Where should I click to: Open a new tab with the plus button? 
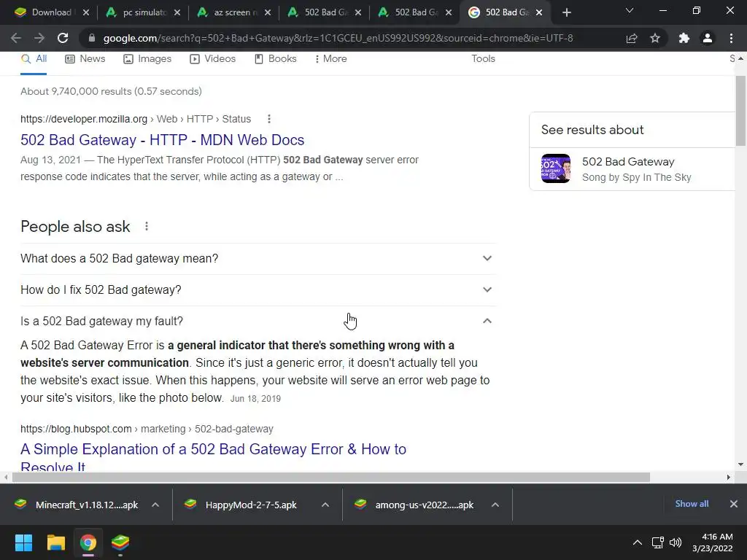click(566, 13)
